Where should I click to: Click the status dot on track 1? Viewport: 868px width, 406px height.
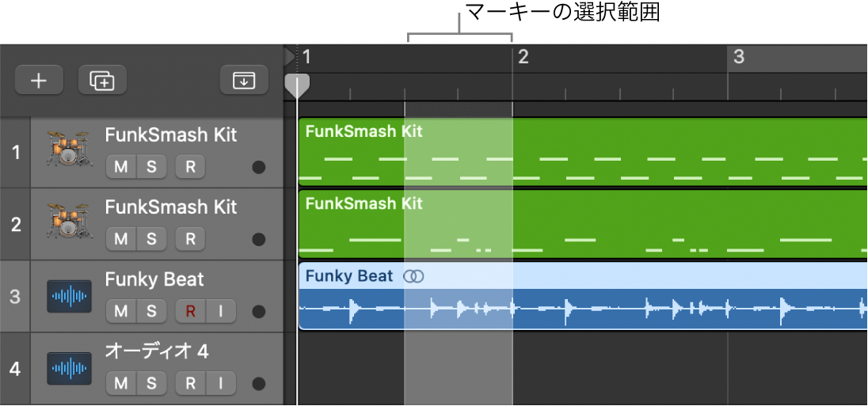(258, 168)
